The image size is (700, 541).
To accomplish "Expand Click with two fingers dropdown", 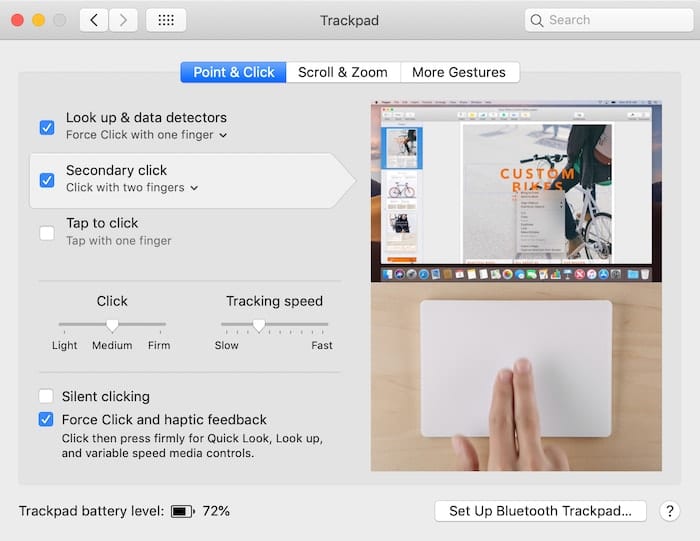I will (x=132, y=188).
